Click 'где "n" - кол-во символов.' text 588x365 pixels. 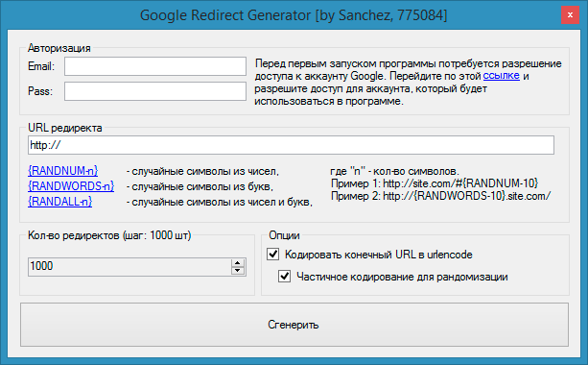pos(394,171)
